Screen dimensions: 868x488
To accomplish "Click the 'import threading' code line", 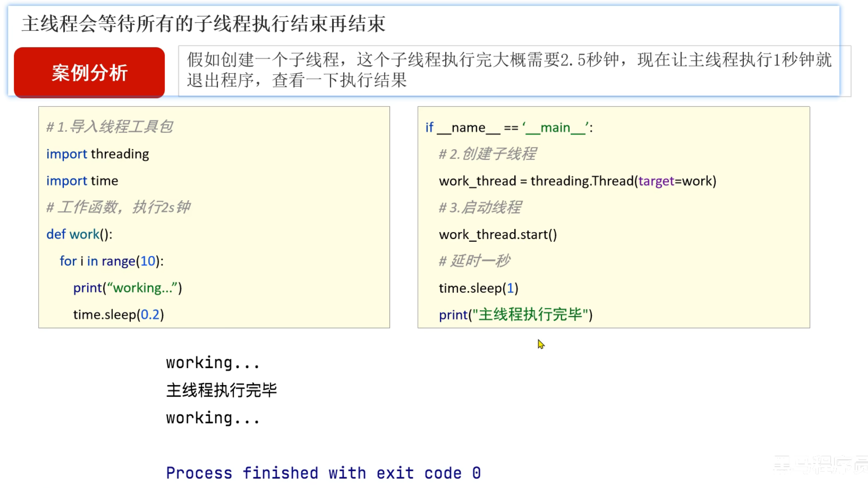I will tap(98, 154).
